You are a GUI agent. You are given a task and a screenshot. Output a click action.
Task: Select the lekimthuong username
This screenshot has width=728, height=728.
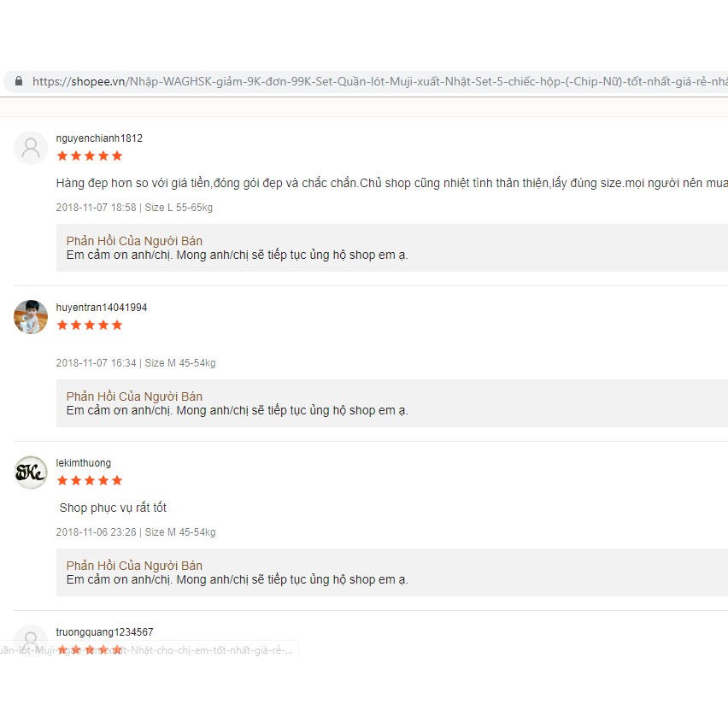[x=84, y=463]
